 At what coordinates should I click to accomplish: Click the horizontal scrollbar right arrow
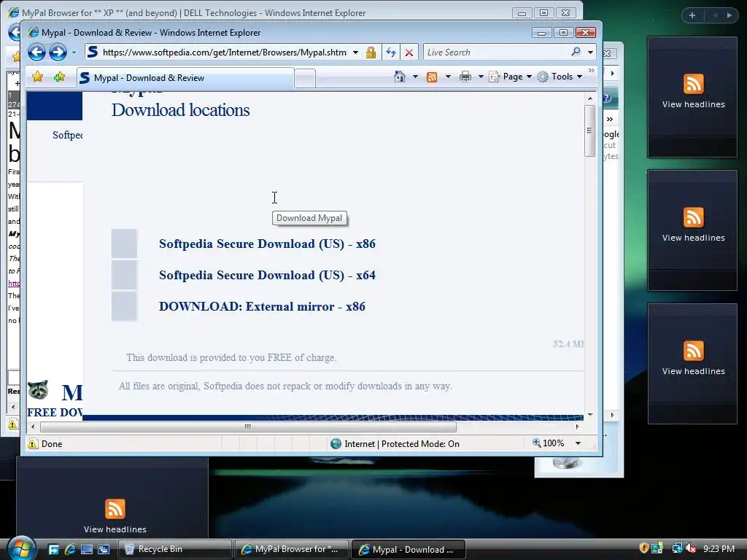click(x=578, y=427)
